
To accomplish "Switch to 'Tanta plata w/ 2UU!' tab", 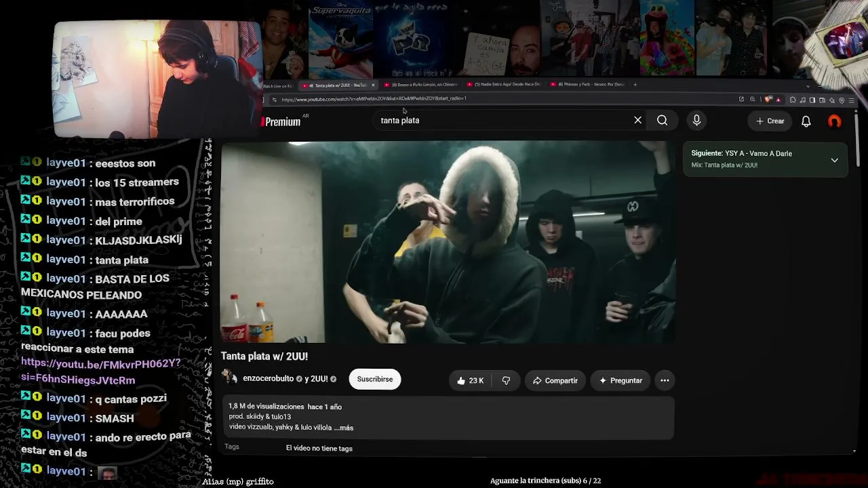I will pyautogui.click(x=338, y=85).
